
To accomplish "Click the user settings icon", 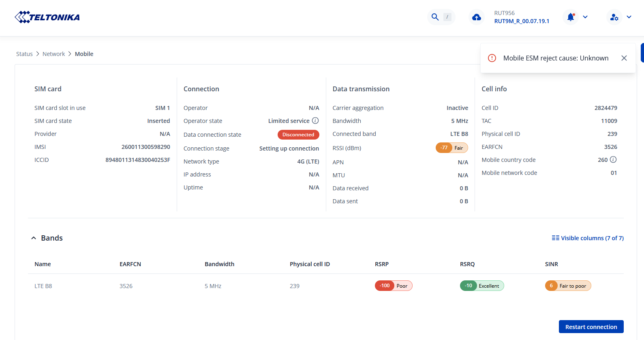I will coord(614,17).
